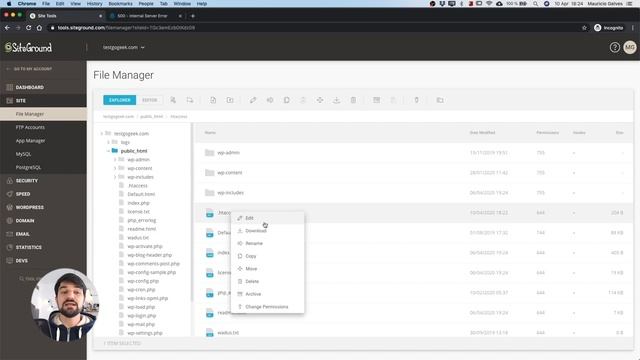Click the .htaccess file icon in file list
The height and width of the screenshot is (360, 640).
tap(210, 213)
